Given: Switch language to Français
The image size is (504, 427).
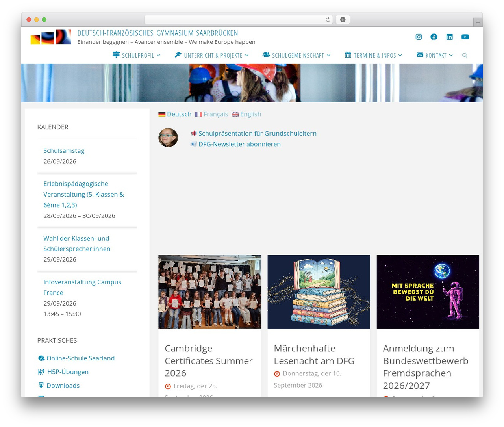Looking at the screenshot, I should (x=211, y=114).
